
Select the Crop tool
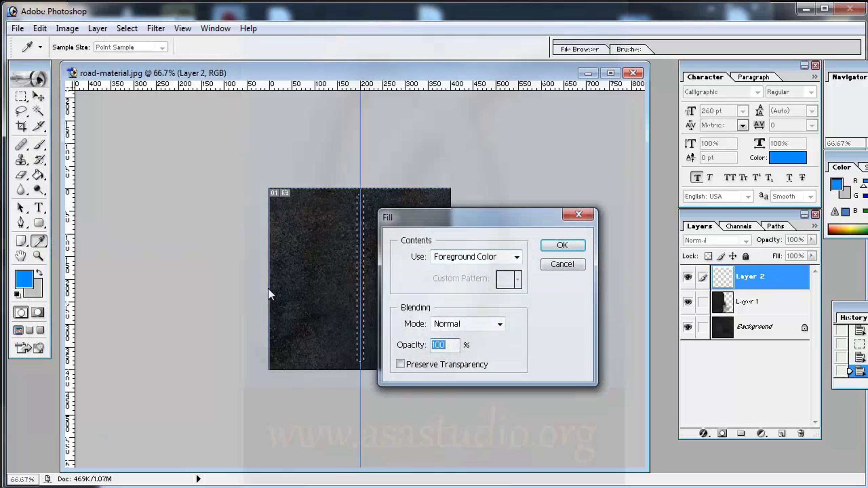click(21, 126)
